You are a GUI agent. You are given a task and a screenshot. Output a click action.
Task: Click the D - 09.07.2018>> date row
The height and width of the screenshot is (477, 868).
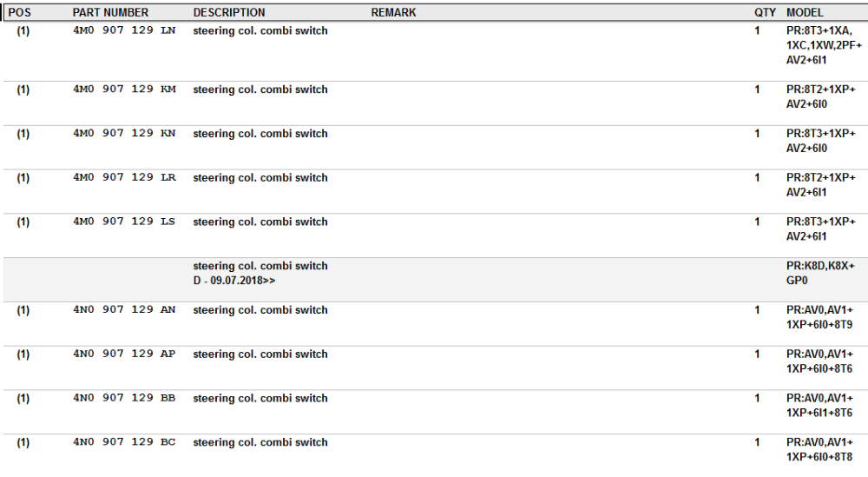(x=233, y=281)
